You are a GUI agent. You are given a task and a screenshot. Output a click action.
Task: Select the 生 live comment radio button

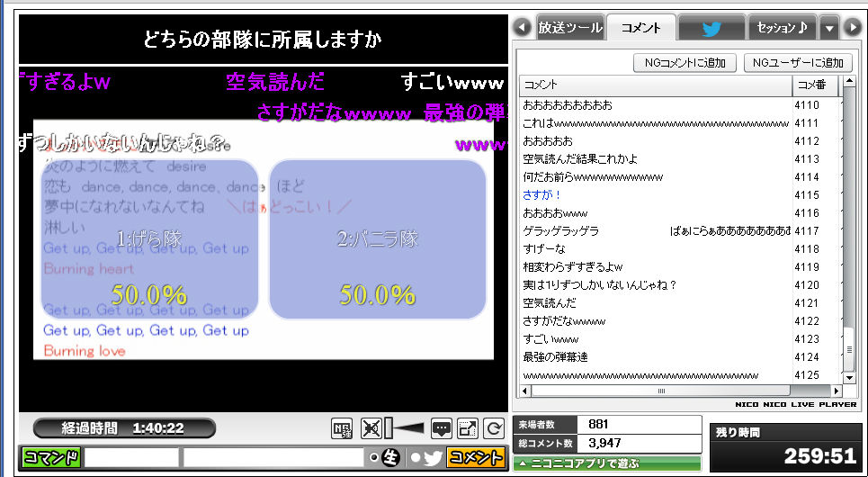click(375, 457)
